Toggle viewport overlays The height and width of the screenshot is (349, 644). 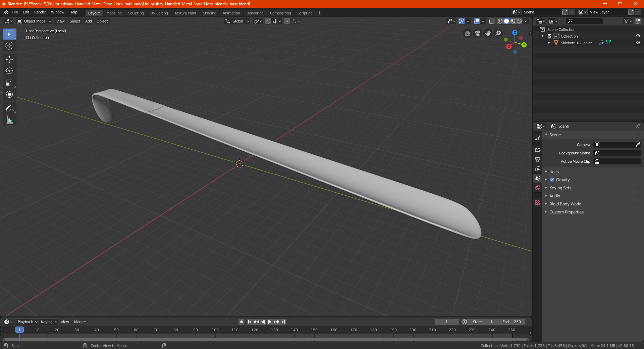[x=477, y=21]
